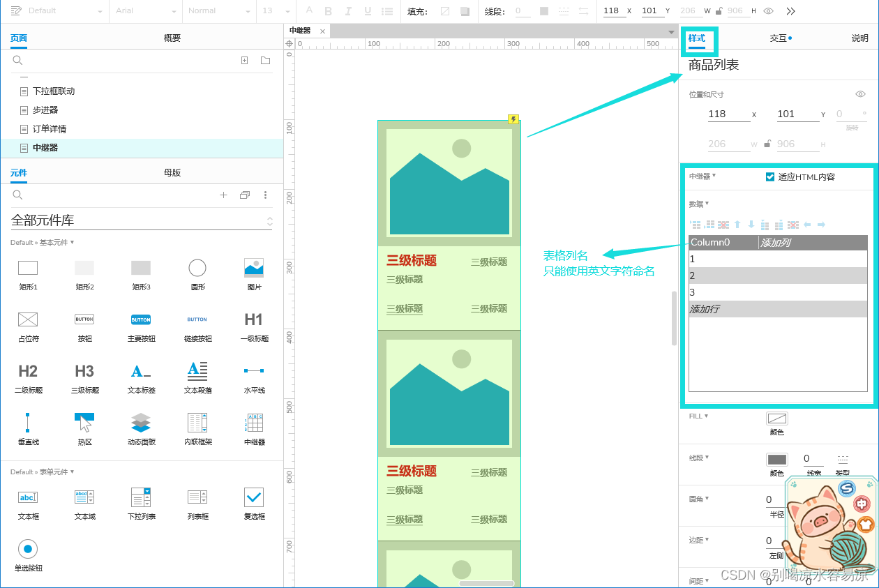Select the 热区 (Hot Spot) widget

pos(84,423)
